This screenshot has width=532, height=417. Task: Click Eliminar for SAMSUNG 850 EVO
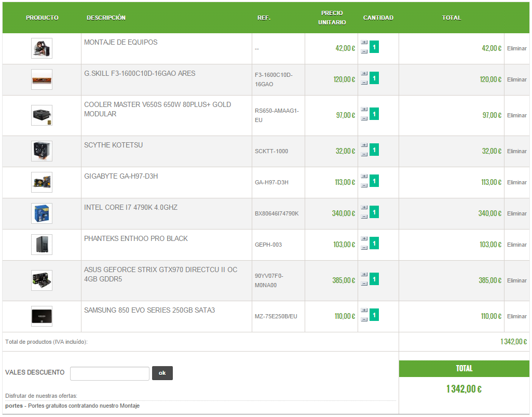517,316
